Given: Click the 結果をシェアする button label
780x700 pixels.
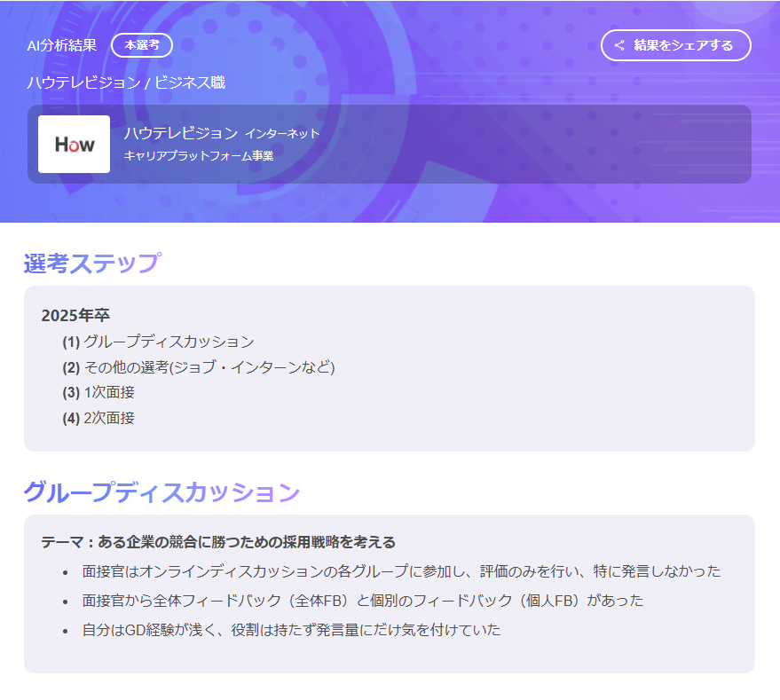Looking at the screenshot, I should (683, 45).
